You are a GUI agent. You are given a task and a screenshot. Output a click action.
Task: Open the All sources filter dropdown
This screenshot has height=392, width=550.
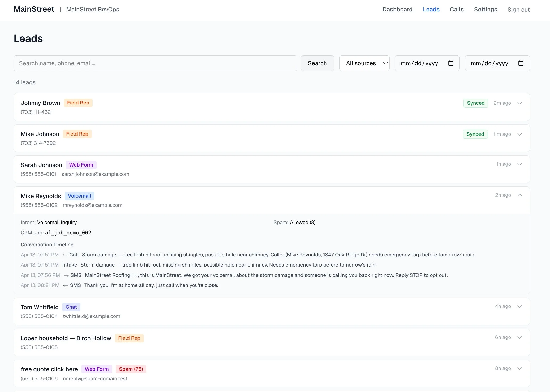[x=364, y=63]
